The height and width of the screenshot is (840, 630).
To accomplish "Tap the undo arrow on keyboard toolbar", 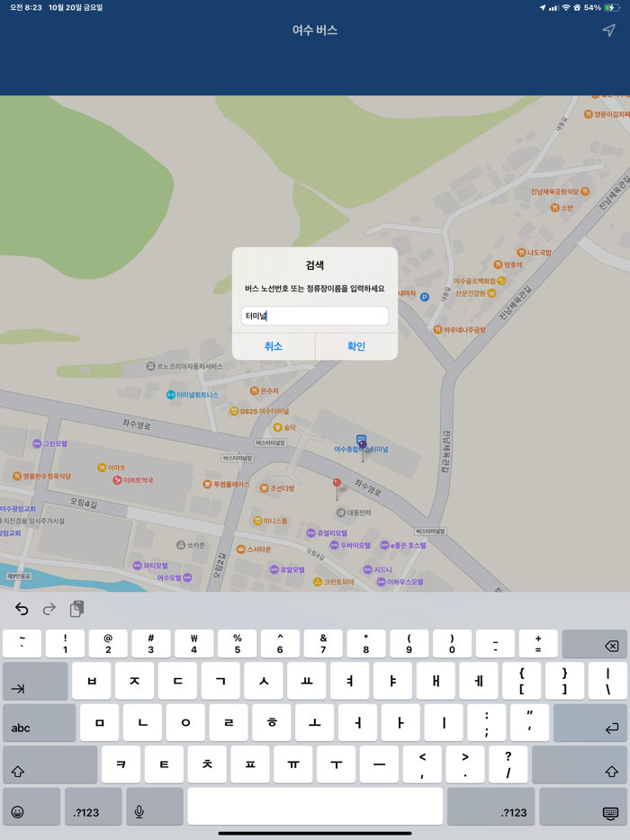I will [x=22, y=609].
